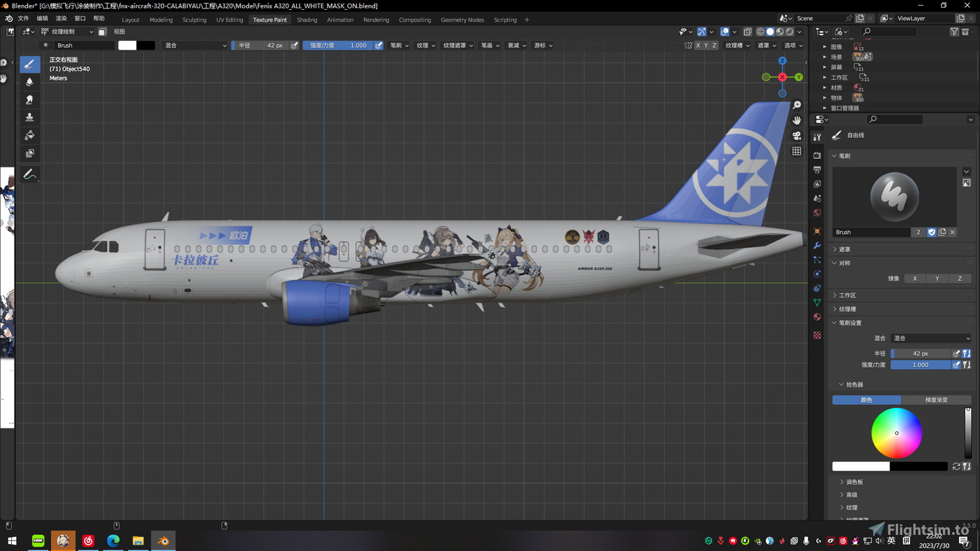The height and width of the screenshot is (551, 980).
Task: Open the Physics properties tab
Action: tap(817, 274)
